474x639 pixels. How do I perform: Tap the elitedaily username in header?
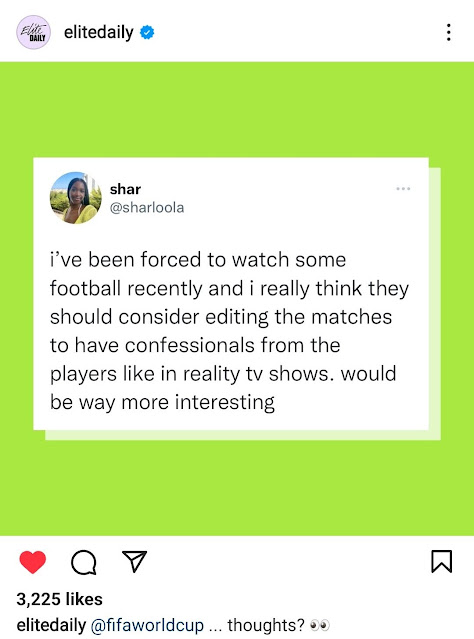pos(99,32)
